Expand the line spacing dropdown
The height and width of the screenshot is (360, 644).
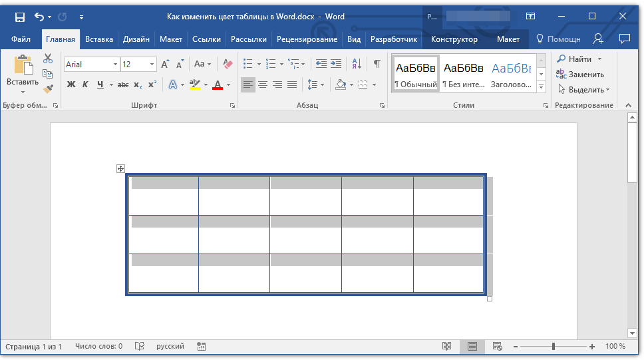click(x=322, y=85)
